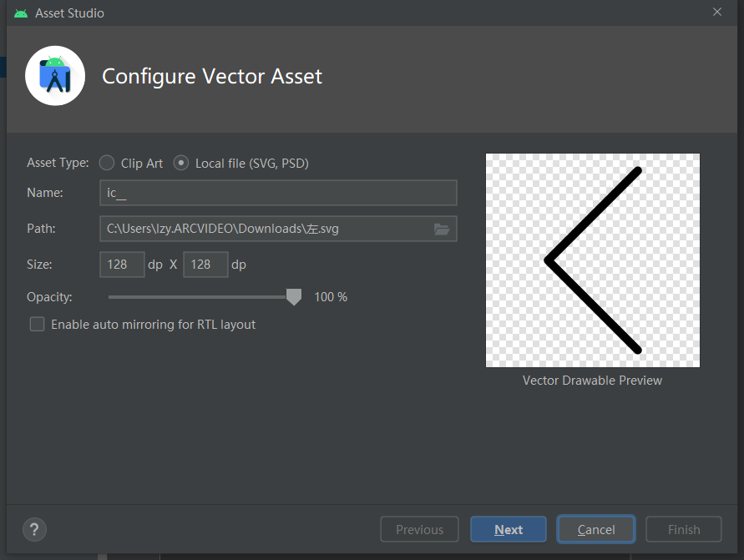744x560 pixels.
Task: Click the Android robot logo in the header
Action: coord(55,76)
